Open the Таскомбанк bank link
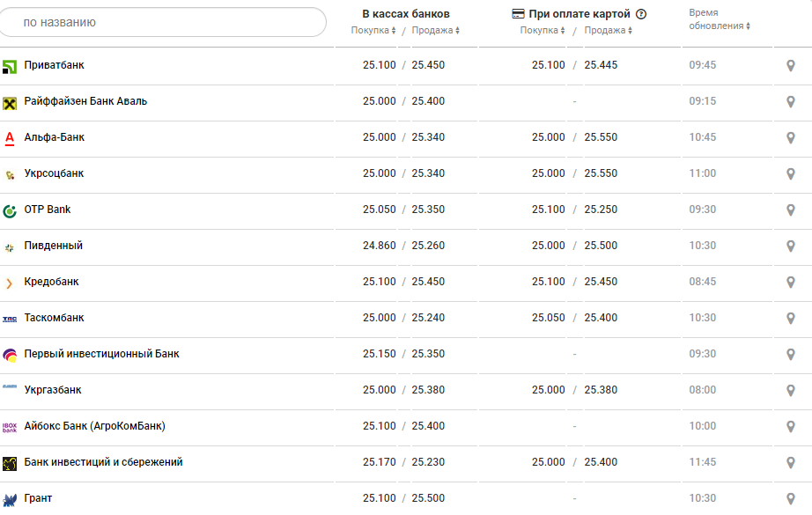Image resolution: width=812 pixels, height=515 pixels. click(x=54, y=318)
